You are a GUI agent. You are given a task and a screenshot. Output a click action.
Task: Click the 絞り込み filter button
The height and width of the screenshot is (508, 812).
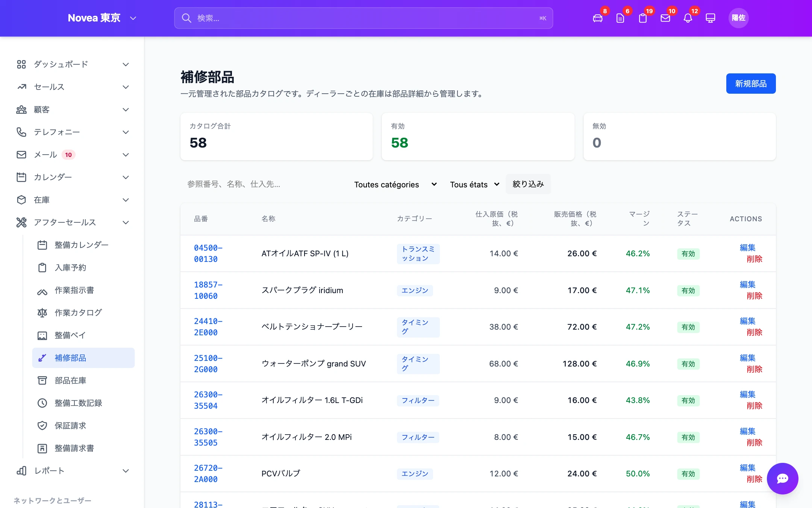[528, 184]
